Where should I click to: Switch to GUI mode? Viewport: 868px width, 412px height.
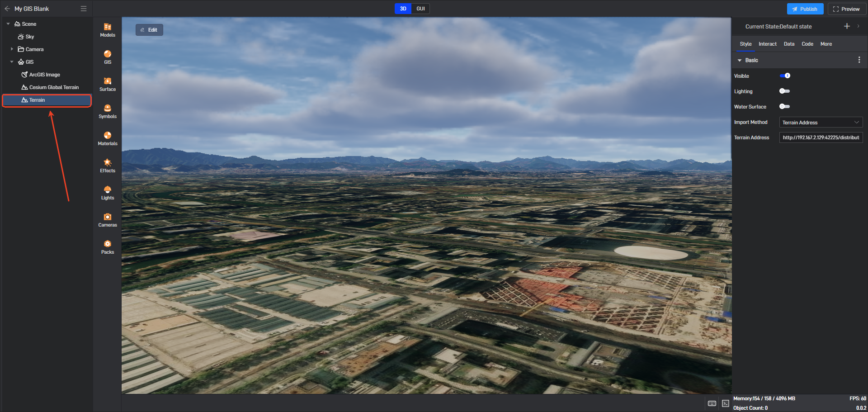click(x=420, y=9)
